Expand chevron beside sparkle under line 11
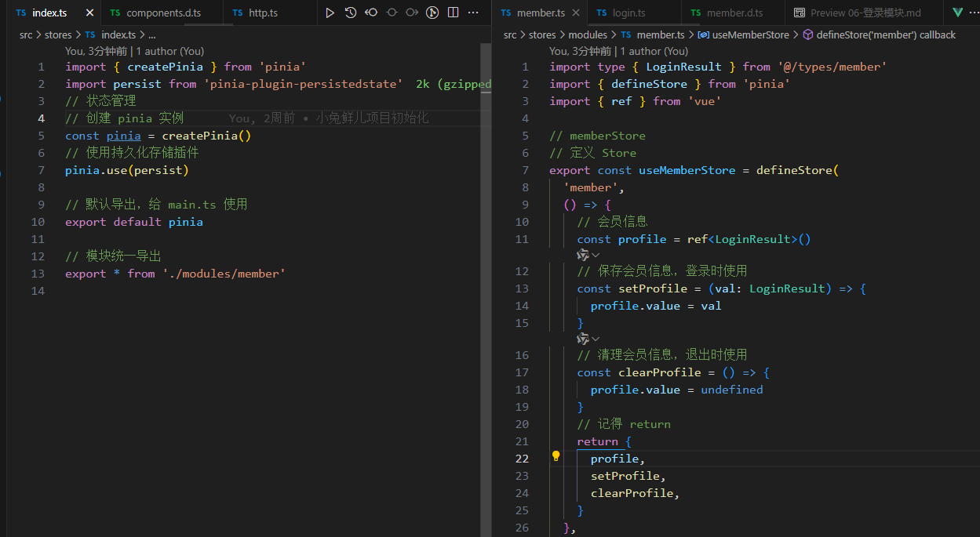This screenshot has width=980, height=537. coord(596,255)
